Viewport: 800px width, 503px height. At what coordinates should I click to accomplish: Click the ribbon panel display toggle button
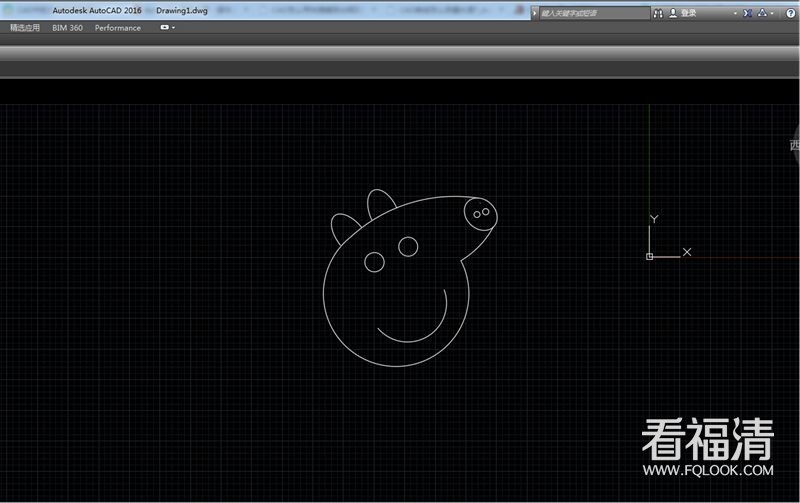(164, 28)
